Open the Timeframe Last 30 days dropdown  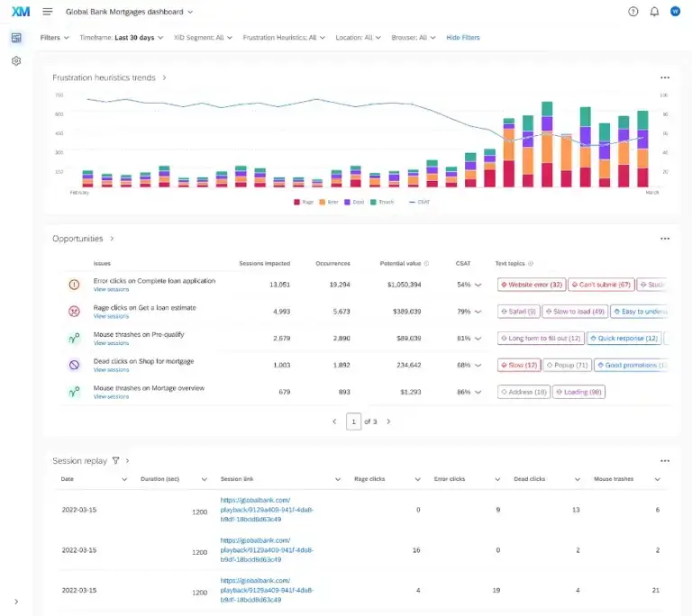click(120, 38)
